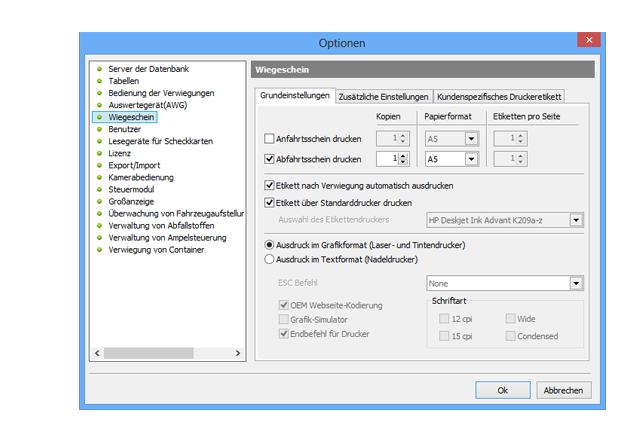642x441 pixels.
Task: Open Lizenz settings page
Action: (120, 153)
